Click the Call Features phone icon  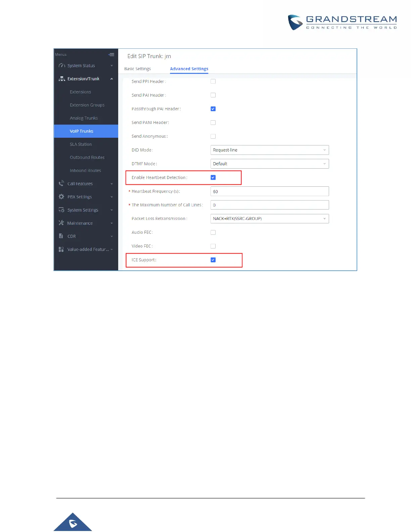(x=61, y=183)
